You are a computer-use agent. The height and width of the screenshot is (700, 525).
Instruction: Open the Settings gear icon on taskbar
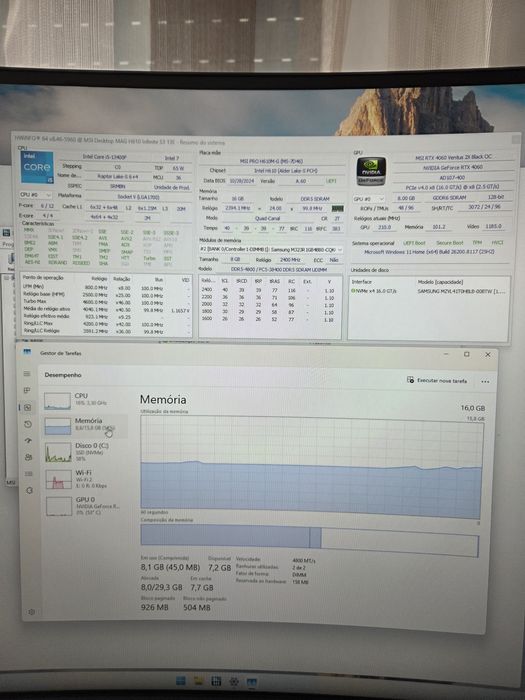[x=233, y=682]
